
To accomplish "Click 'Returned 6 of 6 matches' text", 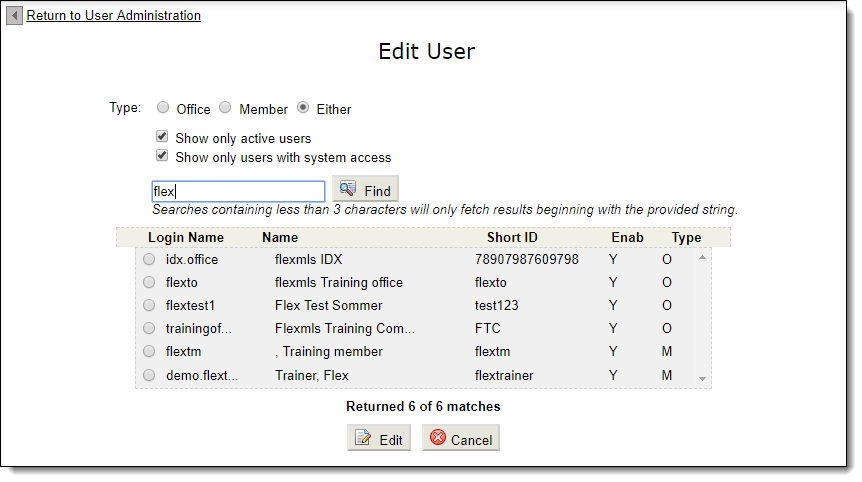I will [423, 407].
